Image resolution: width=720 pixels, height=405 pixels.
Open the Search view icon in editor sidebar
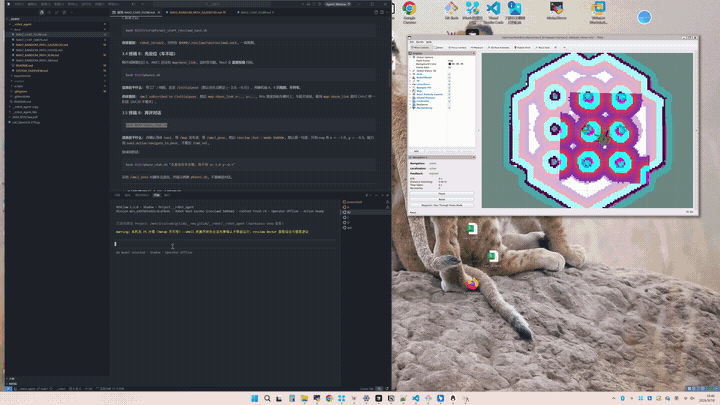(x=49, y=12)
